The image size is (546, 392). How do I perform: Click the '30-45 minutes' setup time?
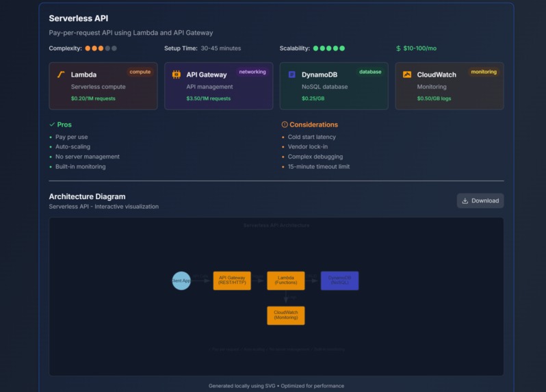(x=221, y=49)
